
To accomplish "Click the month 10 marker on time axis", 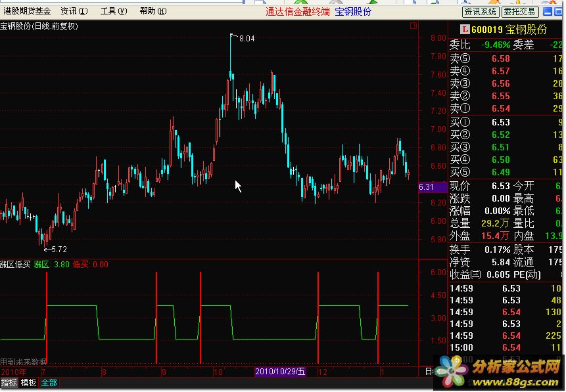I will (x=218, y=372).
